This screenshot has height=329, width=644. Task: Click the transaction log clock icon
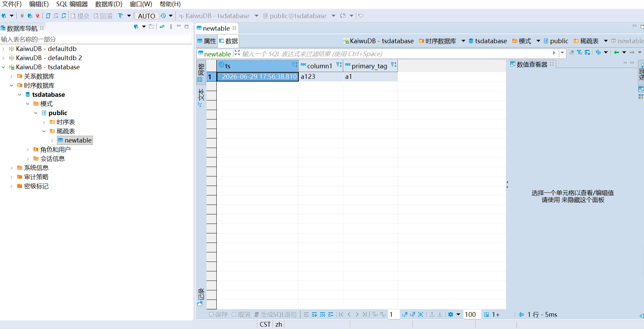tap(163, 16)
